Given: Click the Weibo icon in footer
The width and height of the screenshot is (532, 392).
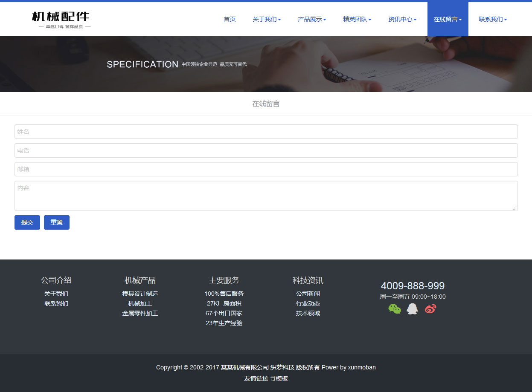Looking at the screenshot, I should coord(430,309).
